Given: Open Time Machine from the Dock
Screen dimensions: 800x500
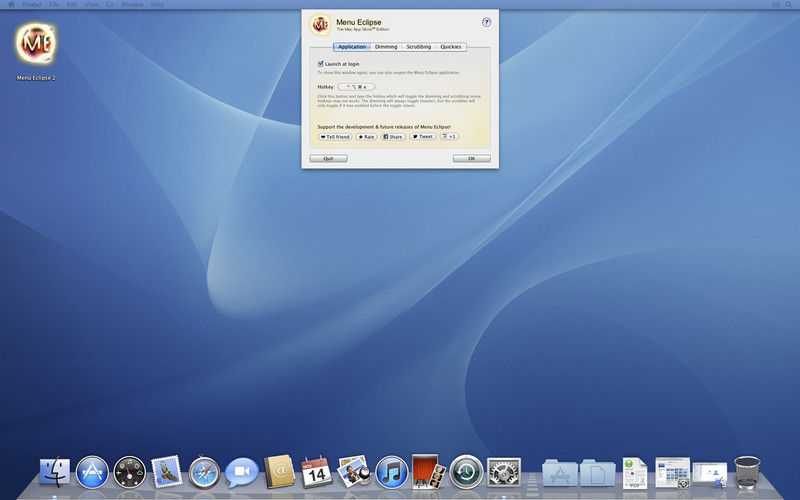Looking at the screenshot, I should [466, 472].
